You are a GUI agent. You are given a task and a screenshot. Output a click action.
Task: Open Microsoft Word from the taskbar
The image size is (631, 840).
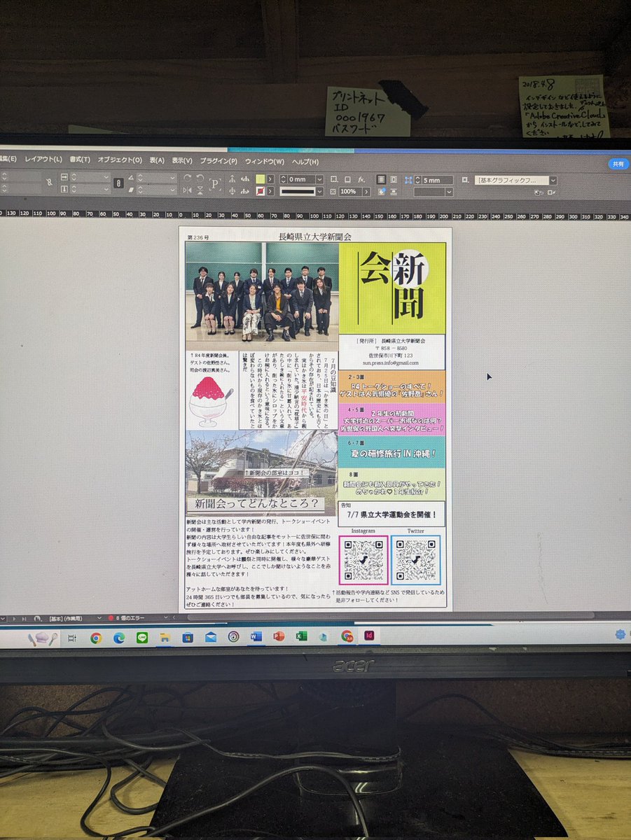256,636
